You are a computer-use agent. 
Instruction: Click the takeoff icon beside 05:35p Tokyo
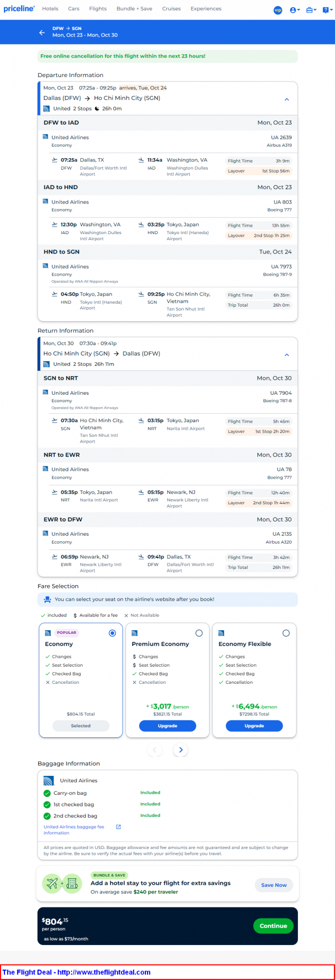pyautogui.click(x=54, y=492)
